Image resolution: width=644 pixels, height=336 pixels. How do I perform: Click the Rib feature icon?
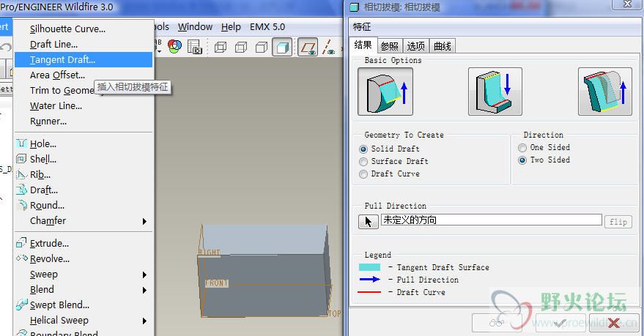(21, 174)
